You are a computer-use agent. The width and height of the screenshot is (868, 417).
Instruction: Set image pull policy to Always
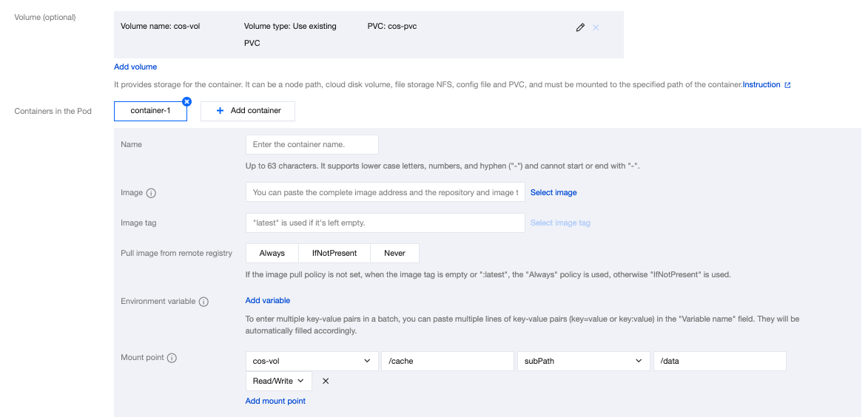coord(272,253)
